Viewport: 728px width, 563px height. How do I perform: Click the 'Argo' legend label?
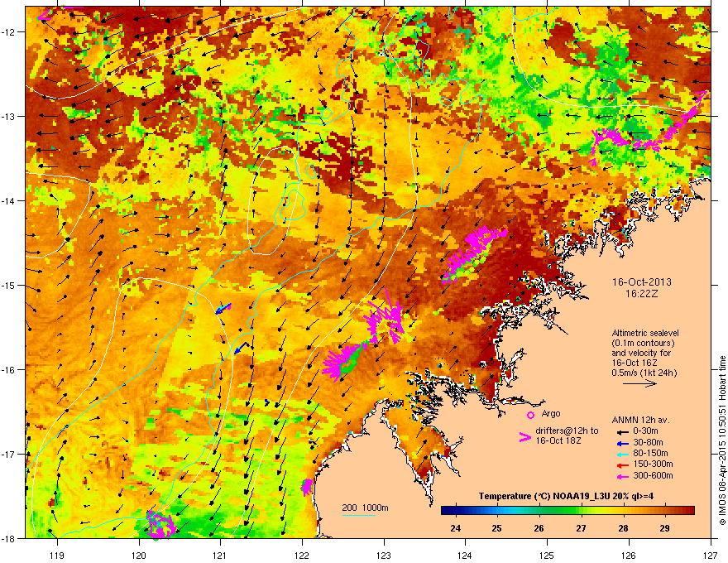tap(551, 413)
